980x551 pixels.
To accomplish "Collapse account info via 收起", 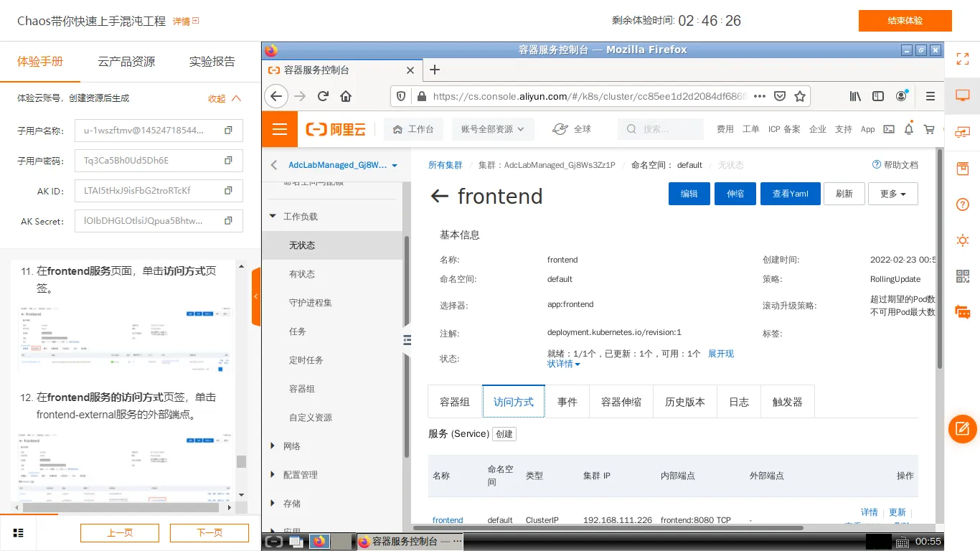I will point(225,98).
